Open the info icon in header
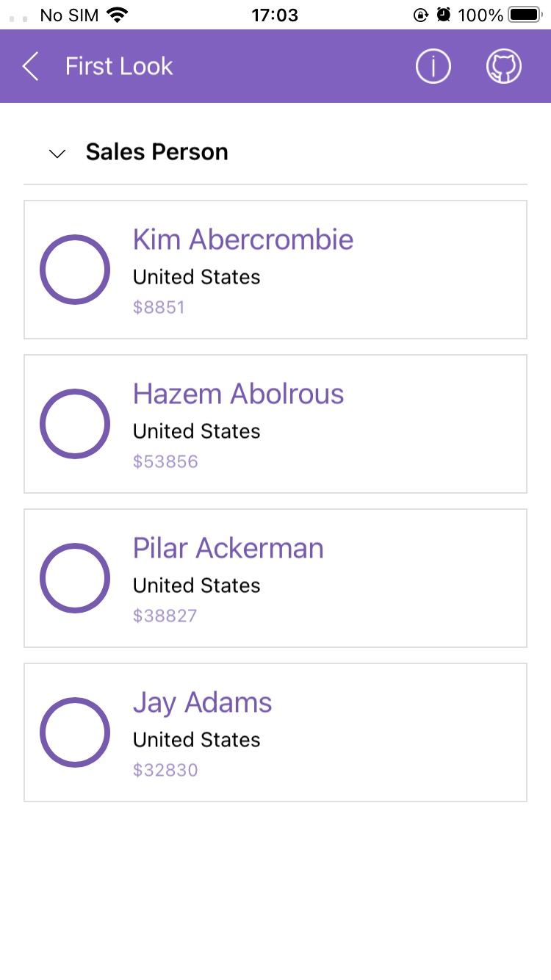Screen dimensions: 551x980 433,66
